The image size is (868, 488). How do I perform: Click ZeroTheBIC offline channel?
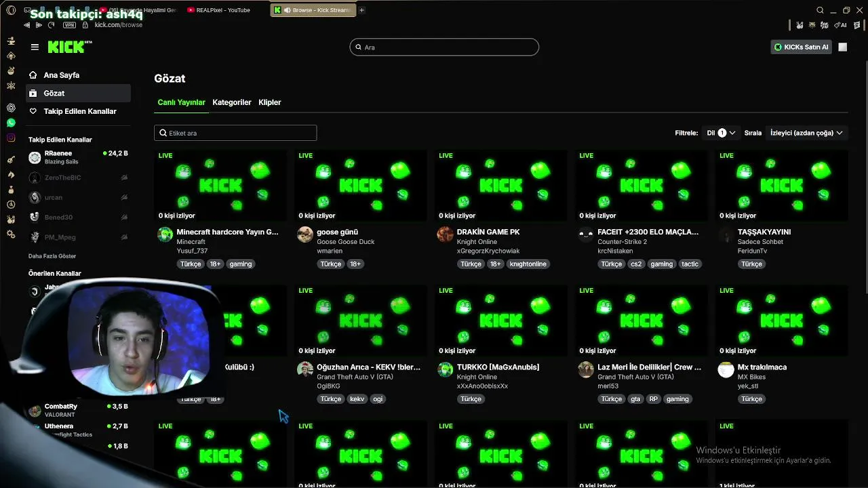(78, 178)
